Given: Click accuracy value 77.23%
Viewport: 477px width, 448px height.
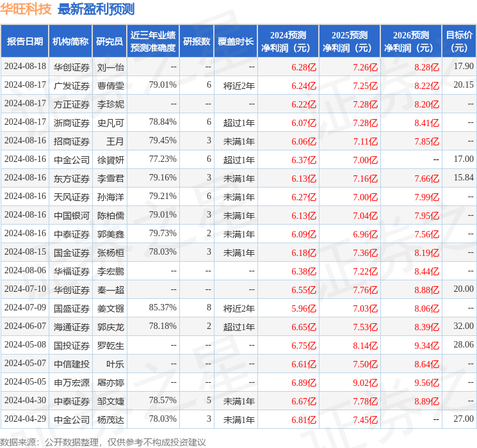Looking at the screenshot, I should coord(163,159).
